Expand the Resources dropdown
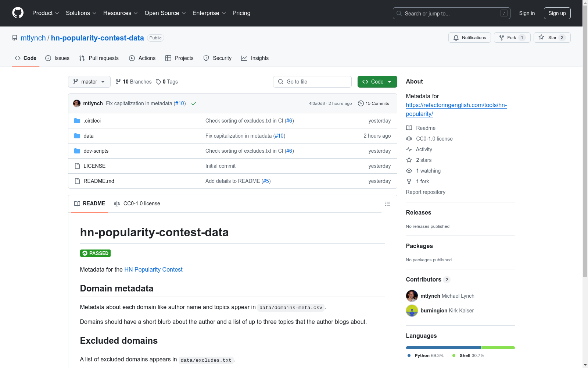The image size is (588, 368). pyautogui.click(x=121, y=13)
